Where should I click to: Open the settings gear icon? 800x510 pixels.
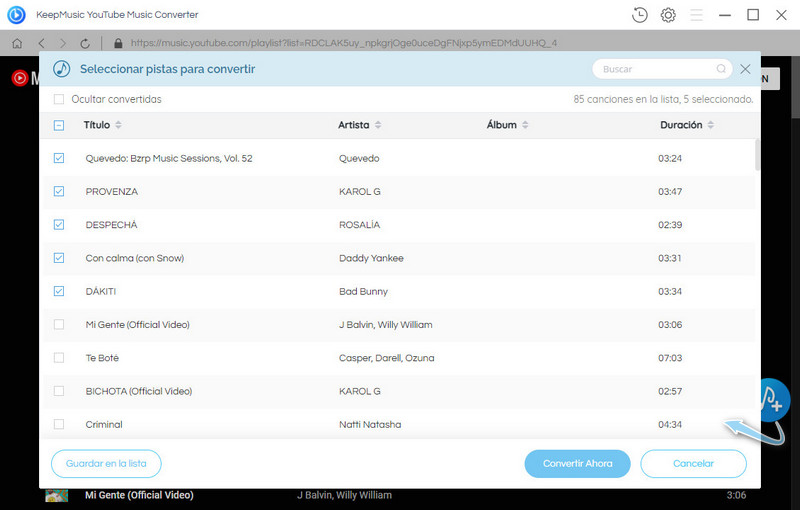[x=668, y=15]
